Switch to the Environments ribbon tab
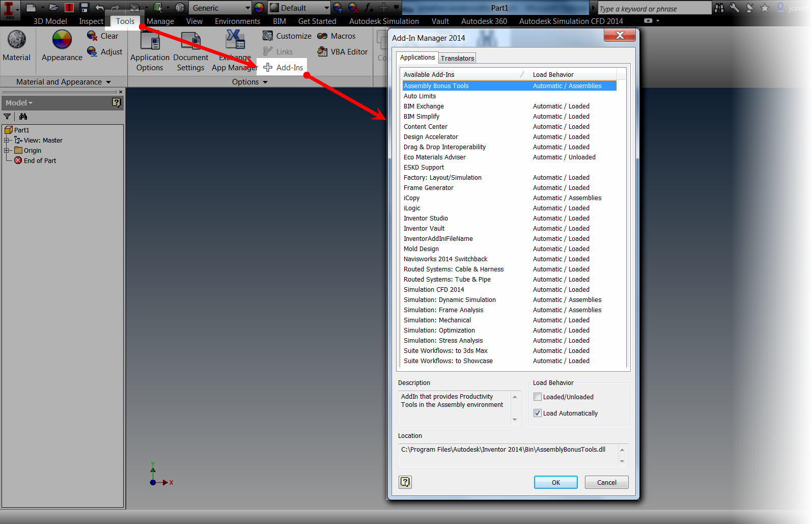 click(237, 21)
